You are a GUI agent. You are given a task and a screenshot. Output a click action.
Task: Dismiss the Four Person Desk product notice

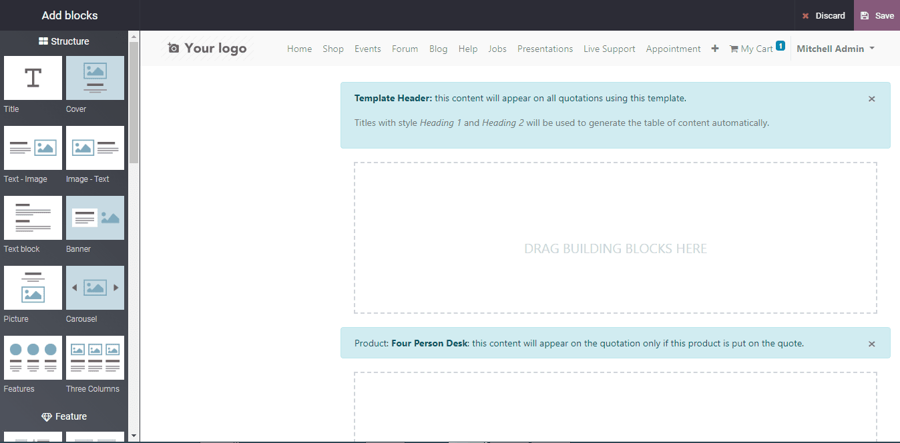click(871, 344)
